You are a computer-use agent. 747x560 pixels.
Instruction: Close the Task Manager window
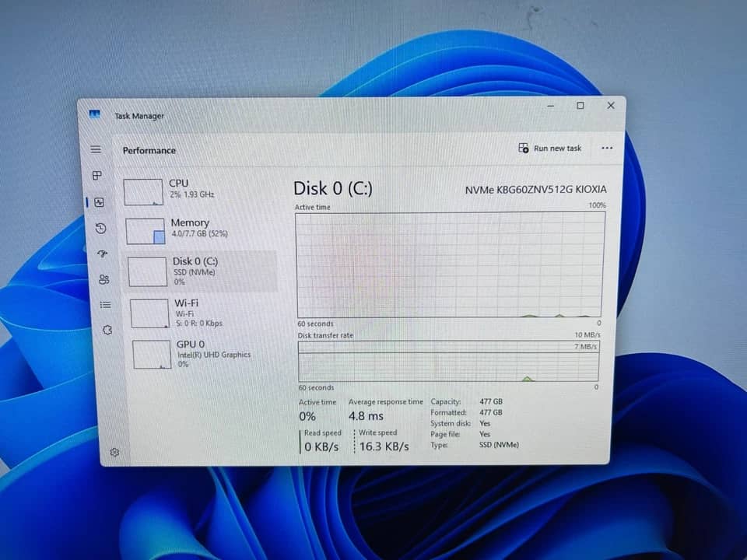tap(611, 105)
